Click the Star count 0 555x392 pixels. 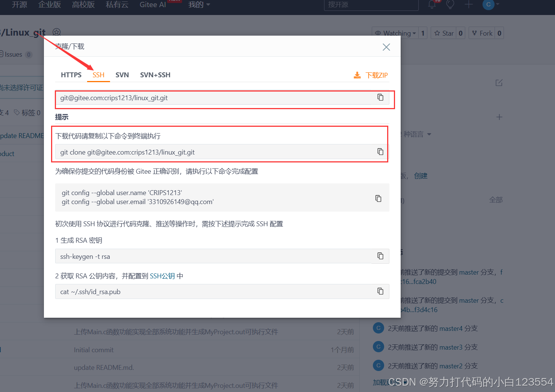coord(461,33)
